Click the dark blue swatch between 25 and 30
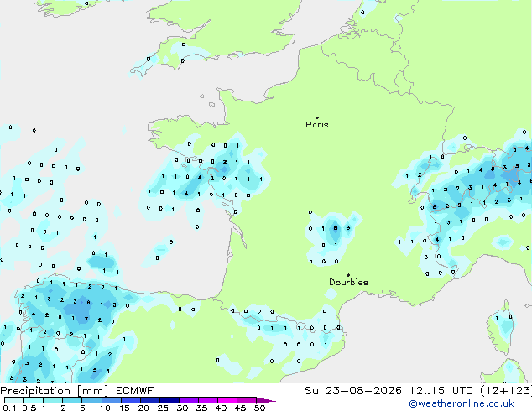This screenshot has width=532, height=411. pyautogui.click(x=170, y=400)
